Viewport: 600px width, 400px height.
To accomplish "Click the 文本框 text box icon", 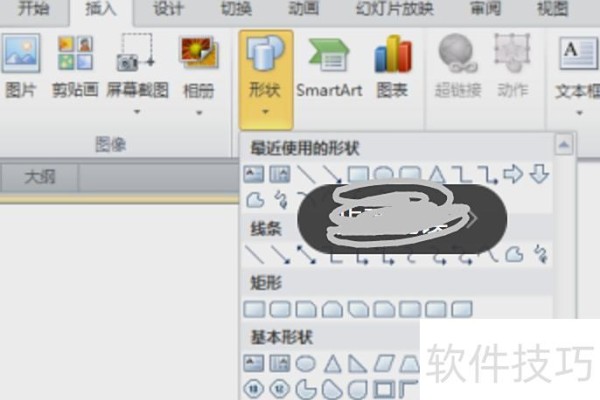I will click(578, 53).
